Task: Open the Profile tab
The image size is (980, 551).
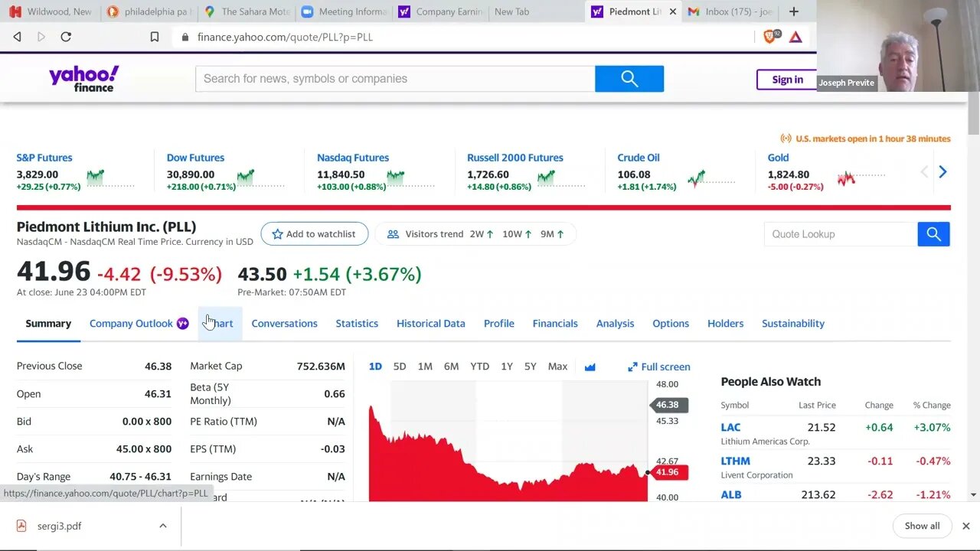Action: [499, 324]
